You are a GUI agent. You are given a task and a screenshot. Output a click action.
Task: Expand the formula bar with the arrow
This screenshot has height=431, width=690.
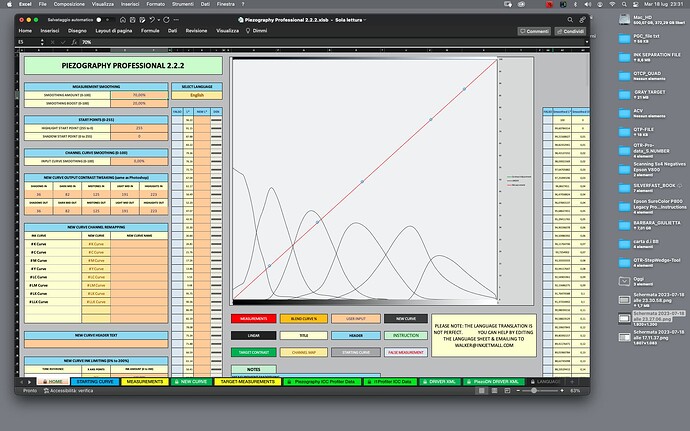(x=586, y=42)
